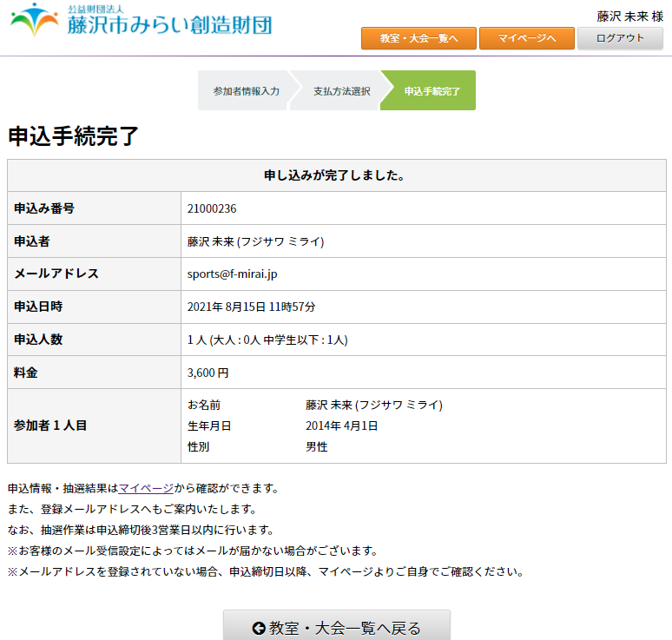
Task: Click the application number 21000236
Action: pyautogui.click(x=212, y=208)
